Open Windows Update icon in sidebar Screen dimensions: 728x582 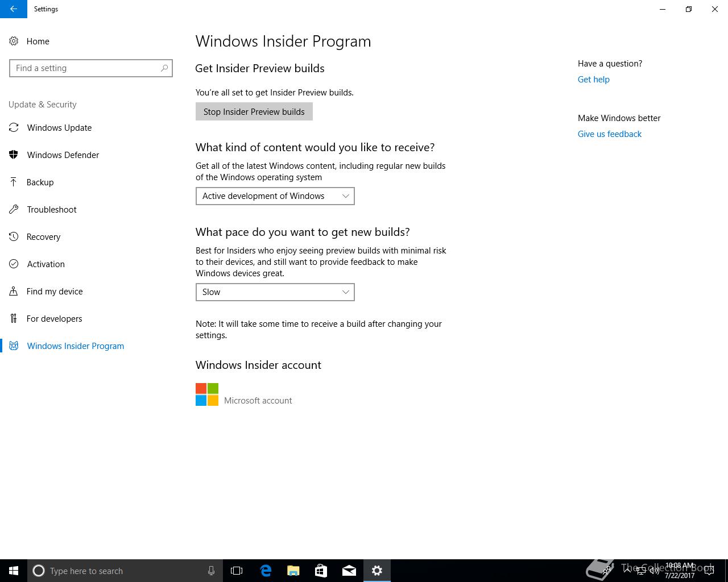tap(14, 128)
